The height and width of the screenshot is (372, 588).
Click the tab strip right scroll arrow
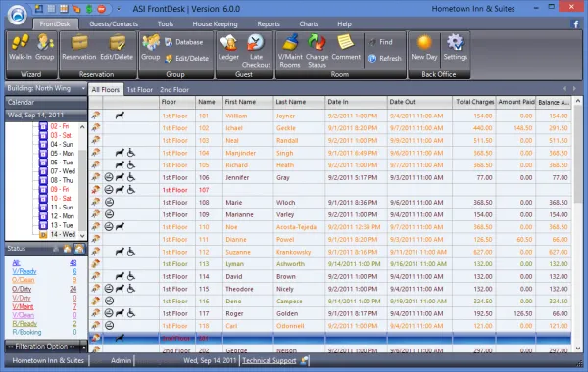[574, 89]
